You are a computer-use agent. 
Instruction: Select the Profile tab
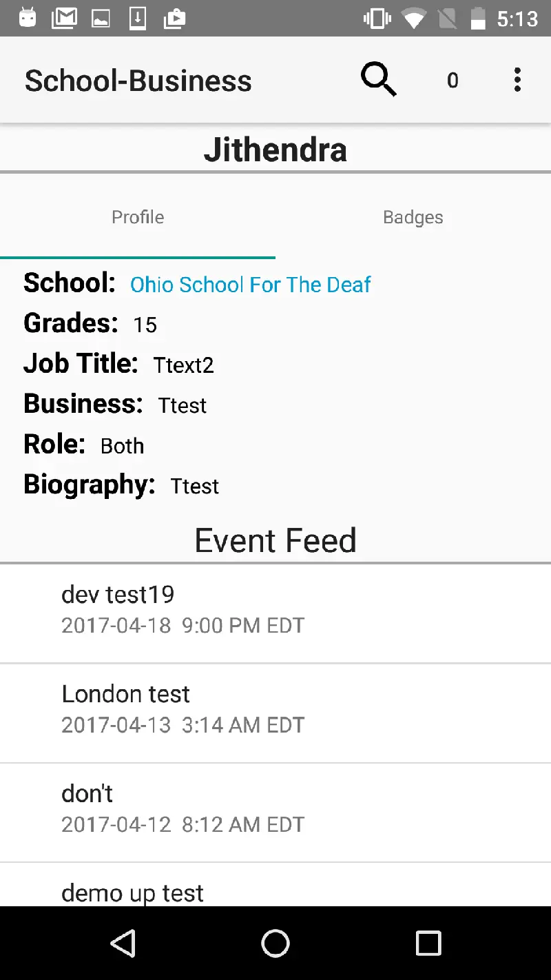click(x=138, y=217)
